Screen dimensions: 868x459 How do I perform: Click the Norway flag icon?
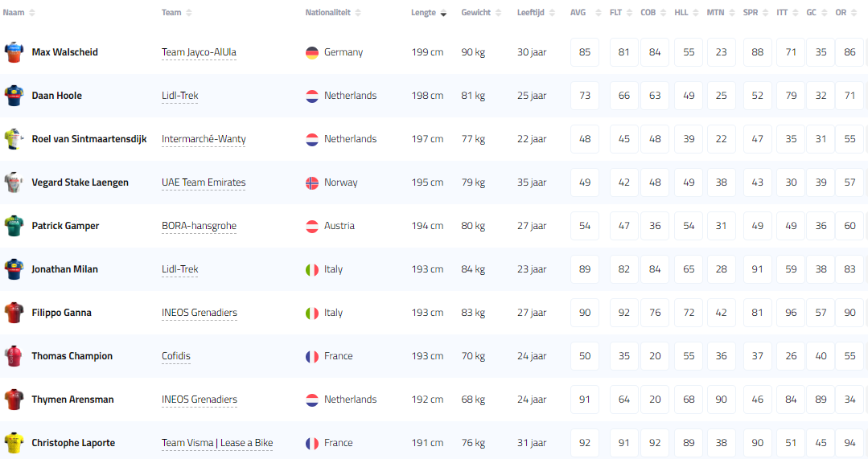312,182
